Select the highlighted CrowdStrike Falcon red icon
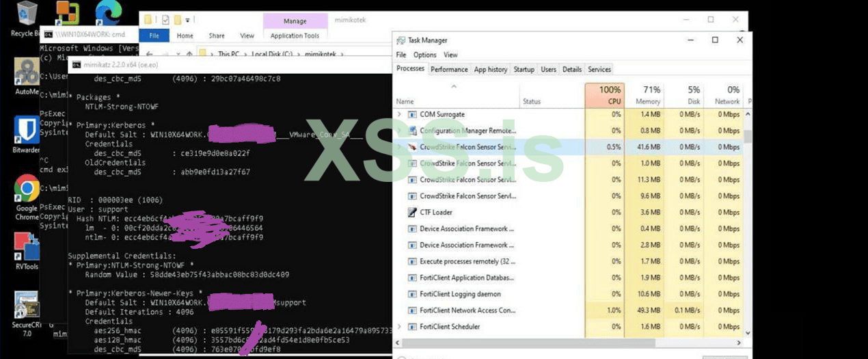This screenshot has height=359, width=868. pyautogui.click(x=412, y=147)
